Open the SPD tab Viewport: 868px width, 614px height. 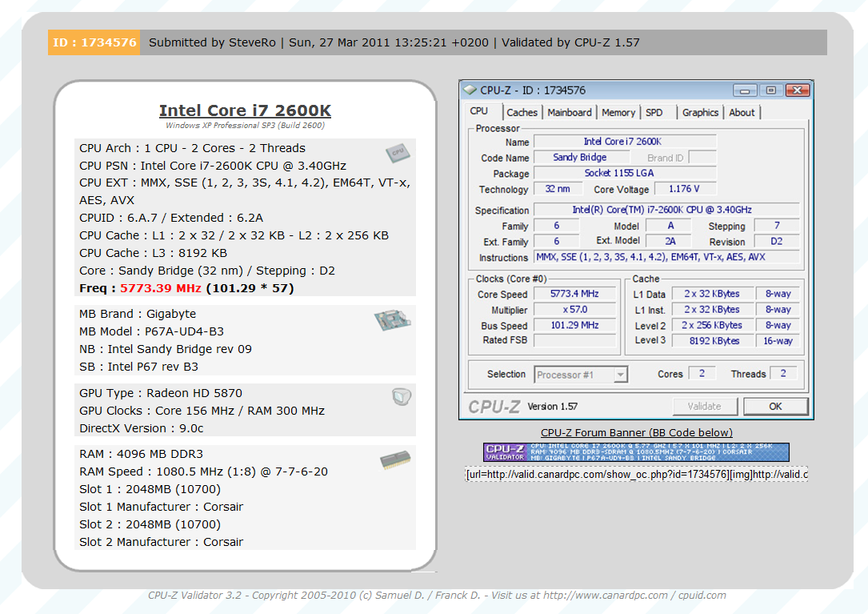point(654,113)
